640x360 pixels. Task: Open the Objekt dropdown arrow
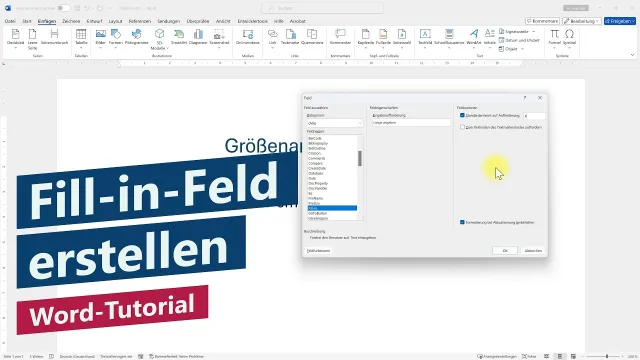click(522, 49)
